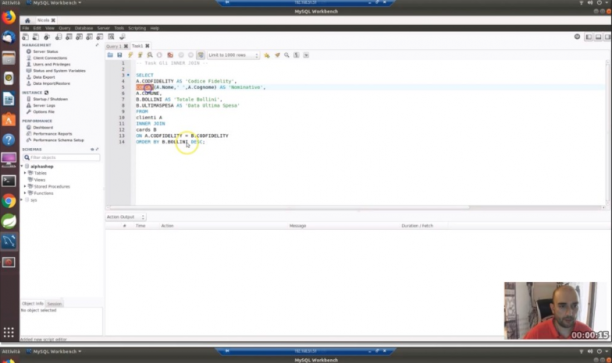Image resolution: width=612 pixels, height=363 pixels.
Task: Open find panel magnifier icon
Action: pos(287,55)
